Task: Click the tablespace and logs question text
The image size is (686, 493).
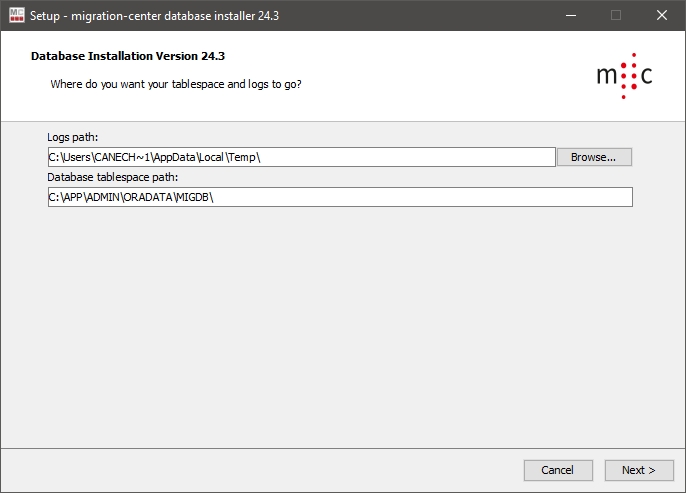Action: tap(176, 84)
